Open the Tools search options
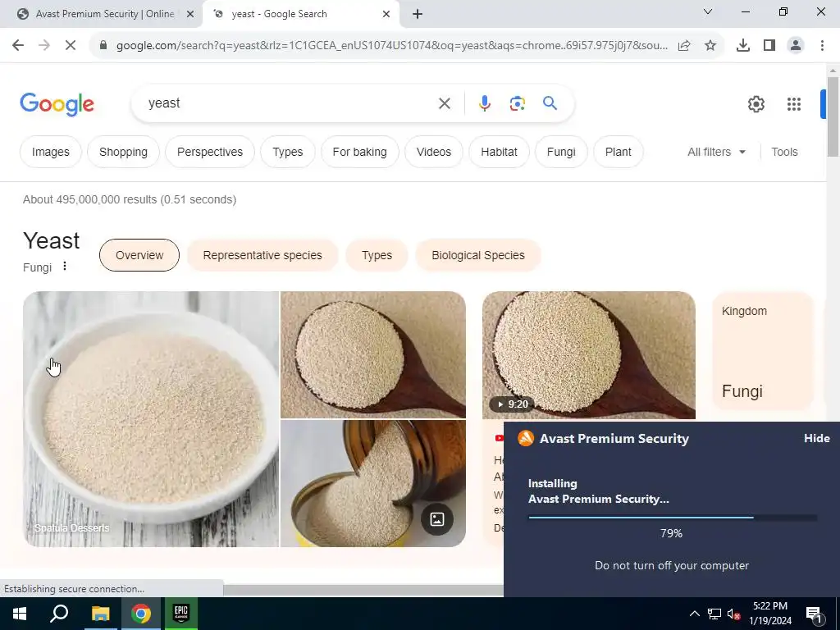Viewport: 840px width, 630px height. pos(784,152)
